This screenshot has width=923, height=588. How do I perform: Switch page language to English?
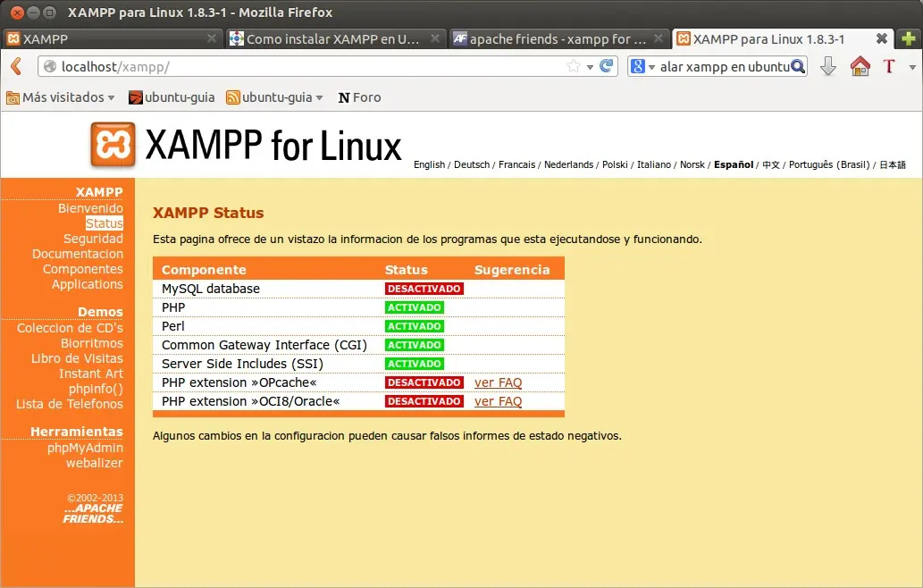429,164
